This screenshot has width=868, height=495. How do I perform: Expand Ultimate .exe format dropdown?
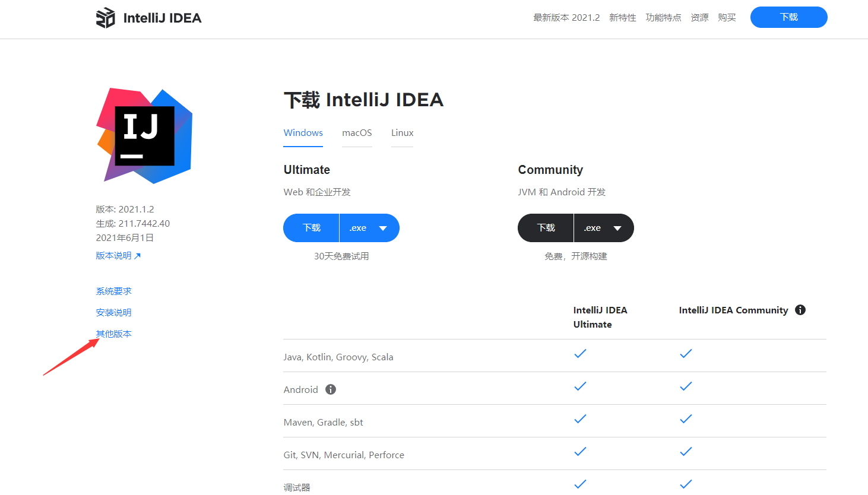coord(369,228)
